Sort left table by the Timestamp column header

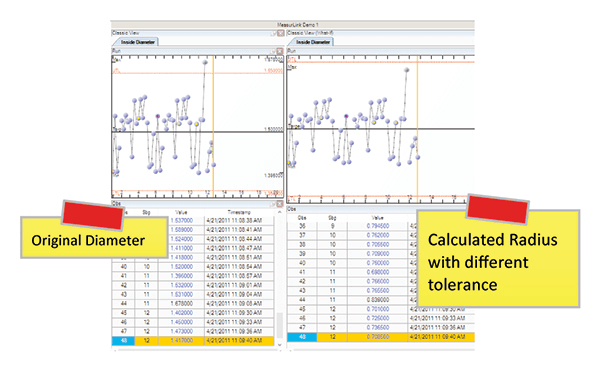pyautogui.click(x=239, y=212)
